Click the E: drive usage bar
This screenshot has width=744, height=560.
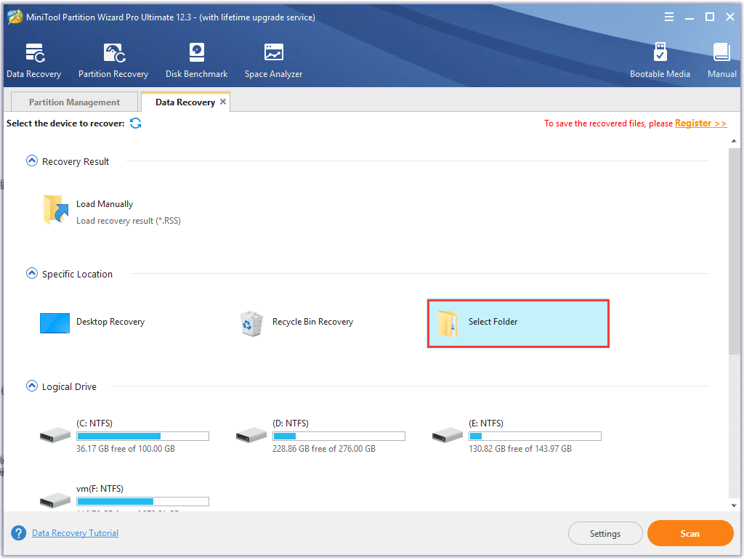535,437
